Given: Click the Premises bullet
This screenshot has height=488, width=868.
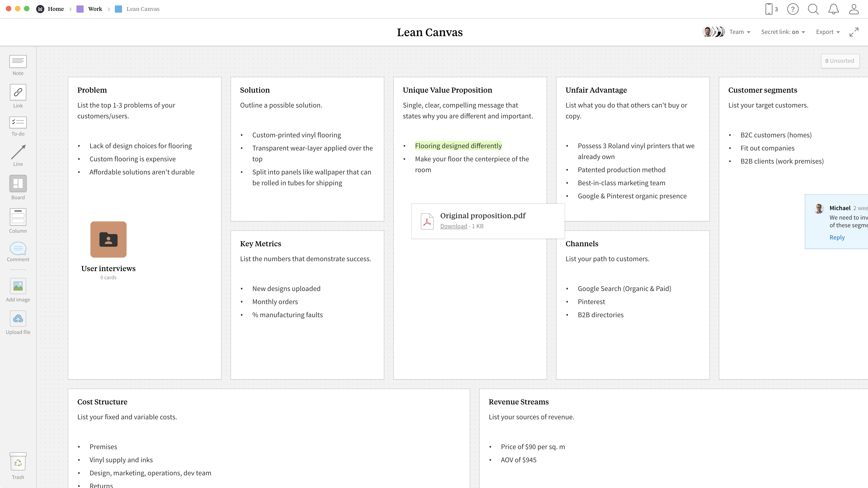Looking at the screenshot, I should (x=103, y=447).
